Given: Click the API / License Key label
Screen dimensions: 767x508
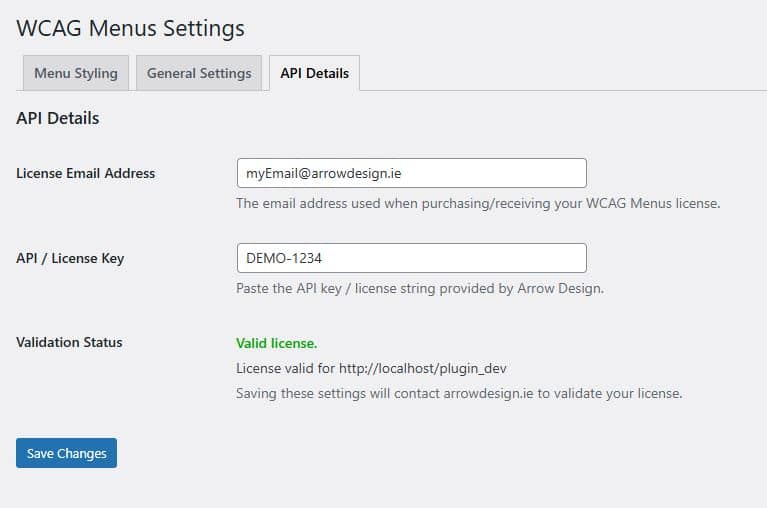Looking at the screenshot, I should 70,258.
